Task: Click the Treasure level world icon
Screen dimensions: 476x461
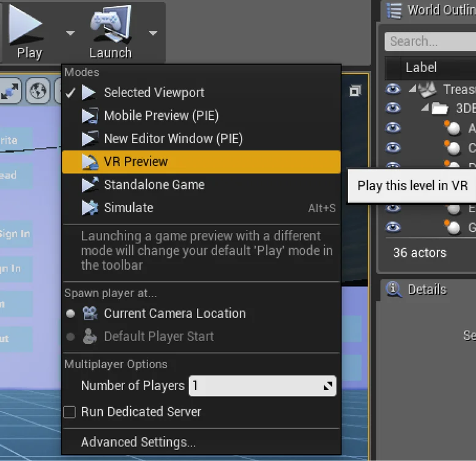Action: (428, 90)
